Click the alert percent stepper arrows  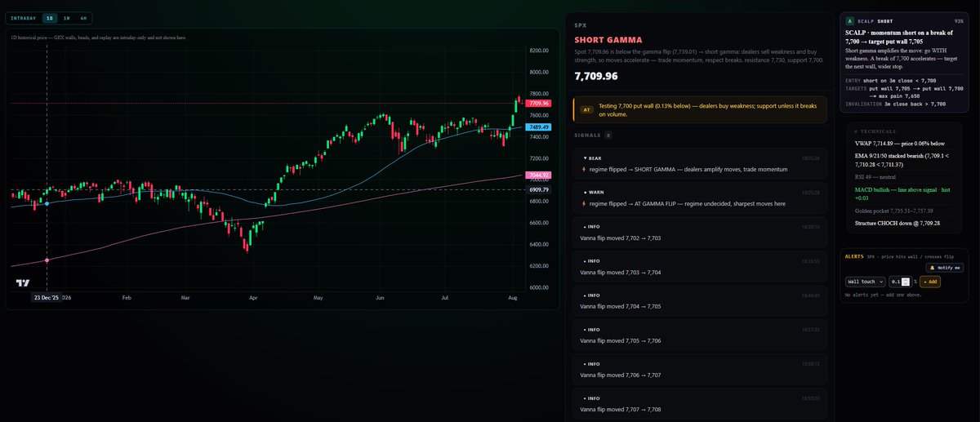[906, 281]
